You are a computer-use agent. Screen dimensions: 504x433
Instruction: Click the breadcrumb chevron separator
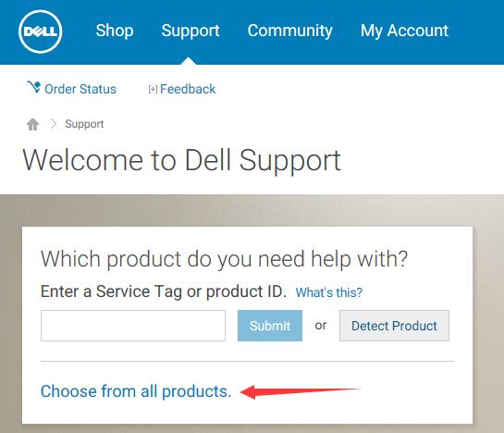[54, 124]
